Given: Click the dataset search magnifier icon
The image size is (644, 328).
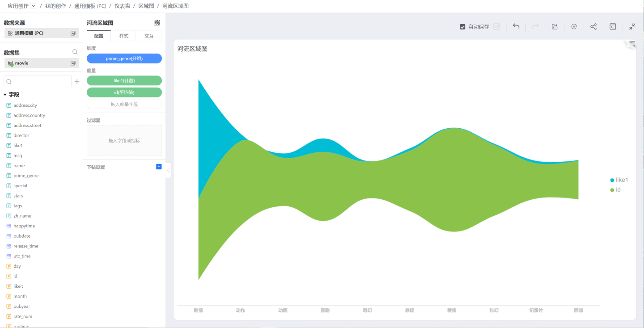Looking at the screenshot, I should (x=75, y=52).
